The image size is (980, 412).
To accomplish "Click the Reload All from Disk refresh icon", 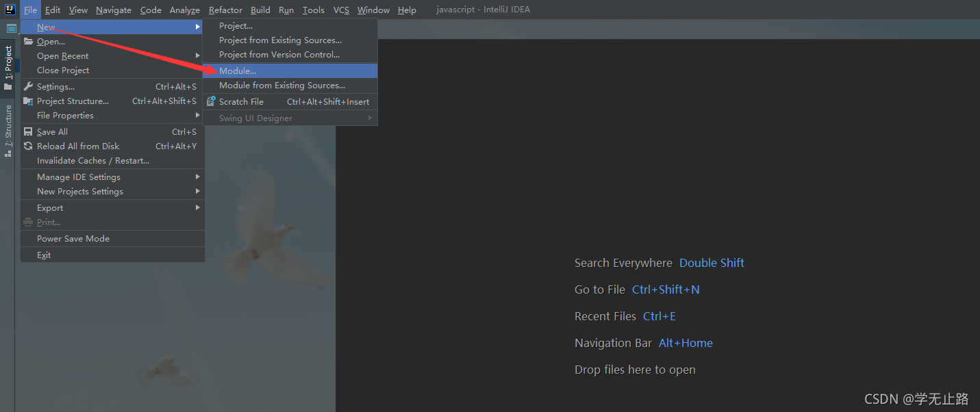I will point(27,146).
